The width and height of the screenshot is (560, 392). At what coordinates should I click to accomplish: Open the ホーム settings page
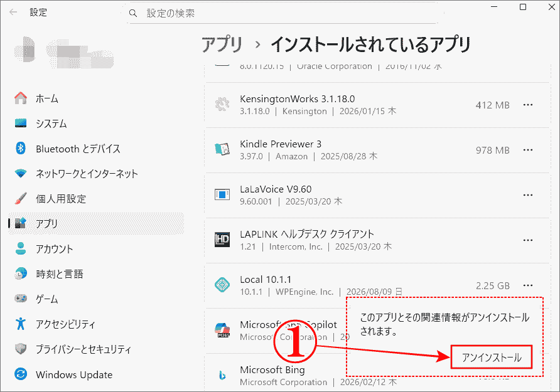click(95, 98)
